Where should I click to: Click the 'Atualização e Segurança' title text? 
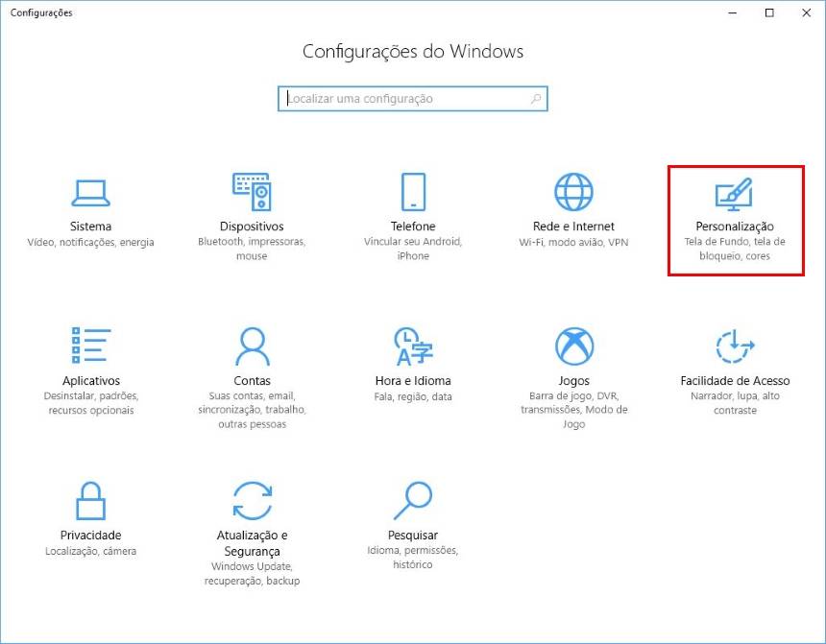point(252,543)
